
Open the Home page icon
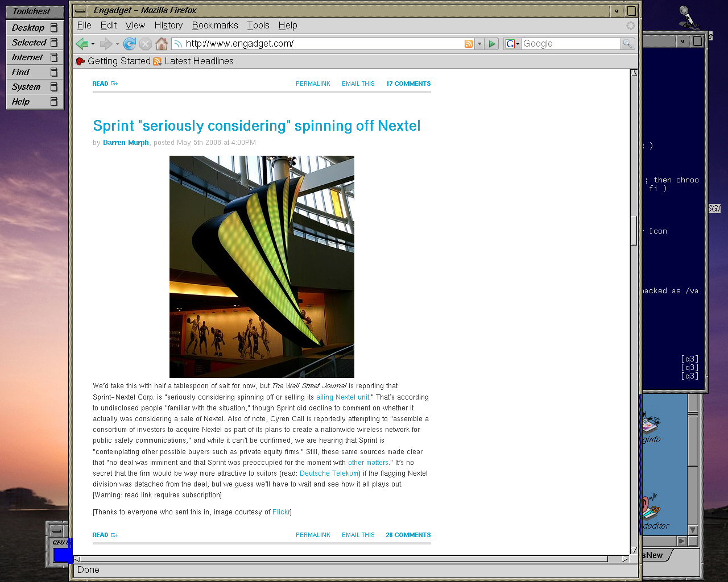coord(162,44)
